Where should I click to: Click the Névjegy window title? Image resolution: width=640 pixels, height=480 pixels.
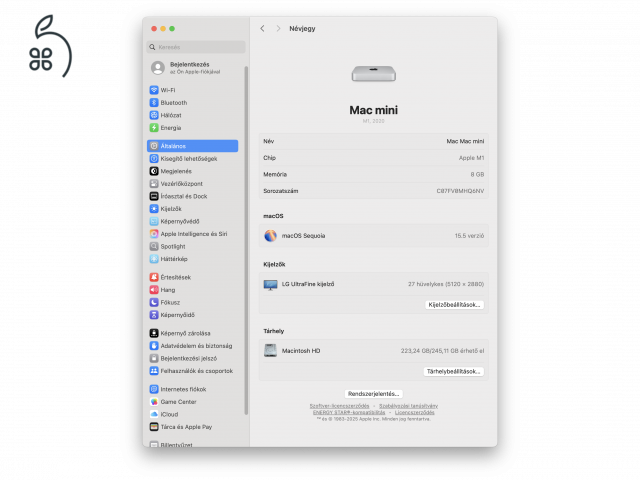point(302,29)
